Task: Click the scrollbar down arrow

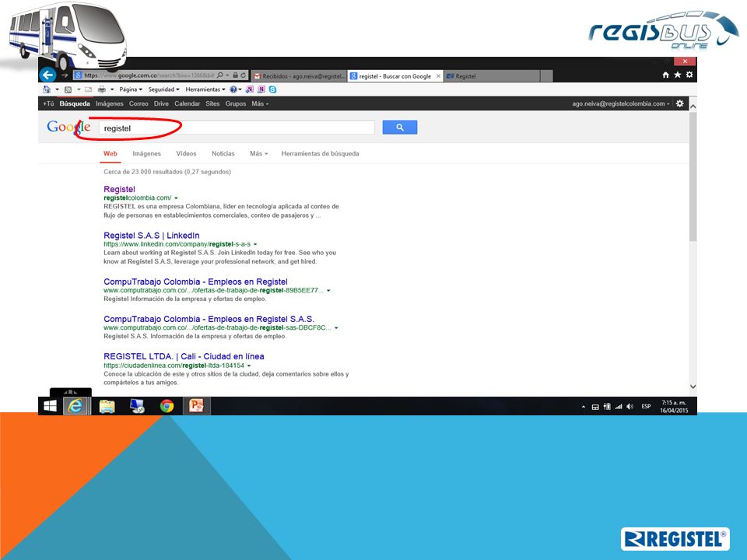Action: pos(693,387)
